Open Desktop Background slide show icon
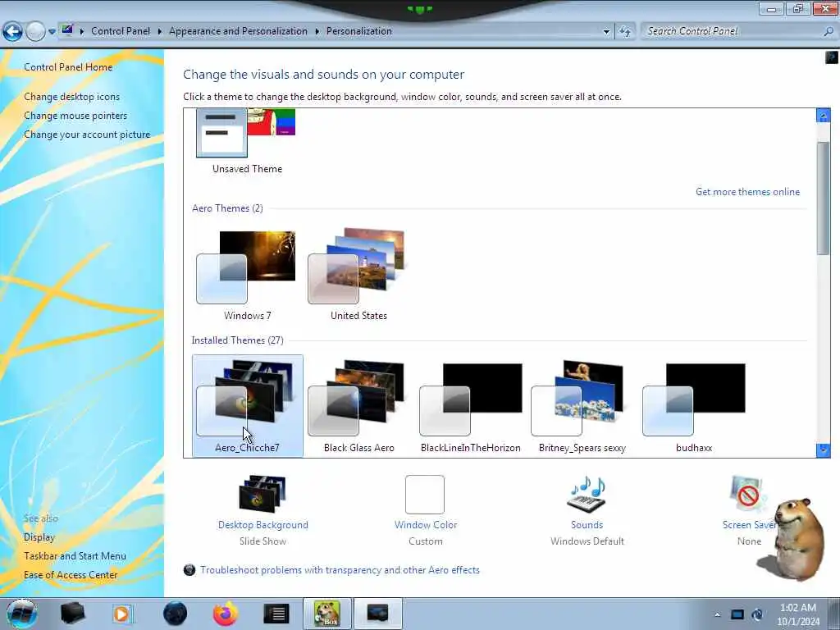Image resolution: width=840 pixels, height=630 pixels. [262, 494]
